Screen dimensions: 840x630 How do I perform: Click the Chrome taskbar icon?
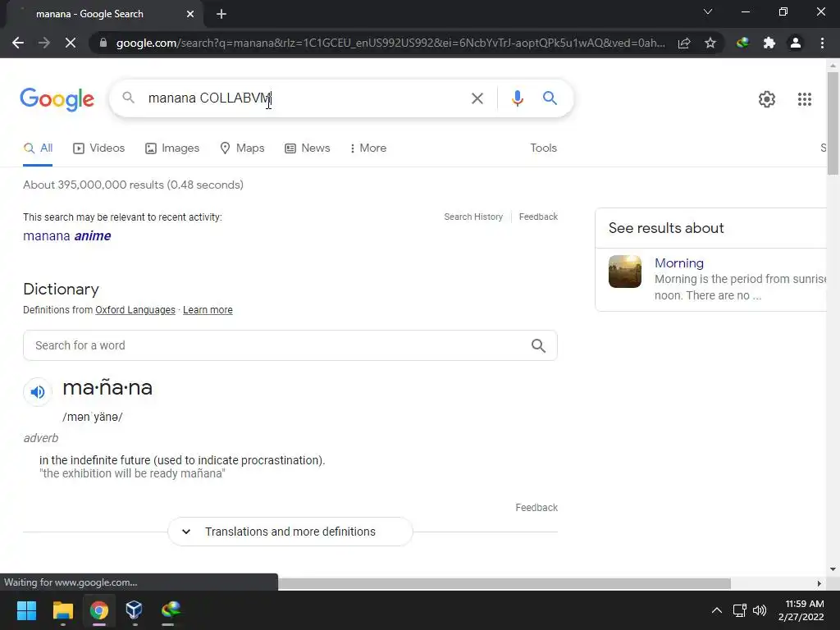coord(99,610)
